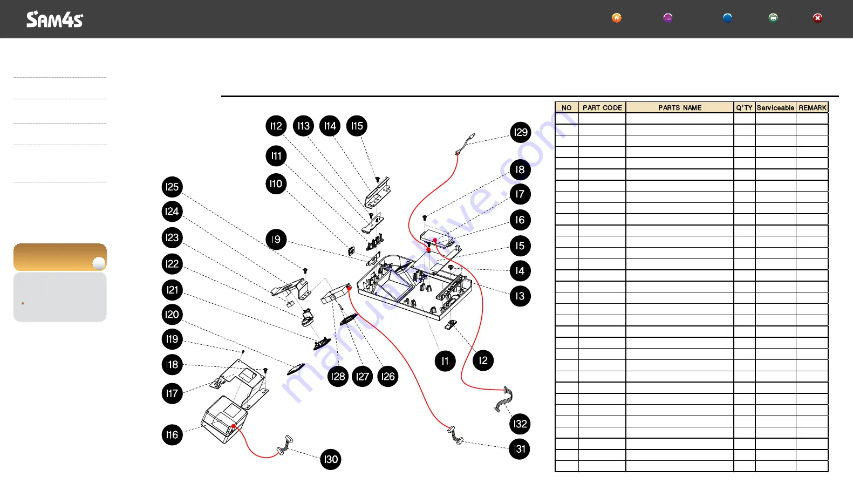Select part callout I29
The width and height of the screenshot is (853, 504).
(x=521, y=133)
